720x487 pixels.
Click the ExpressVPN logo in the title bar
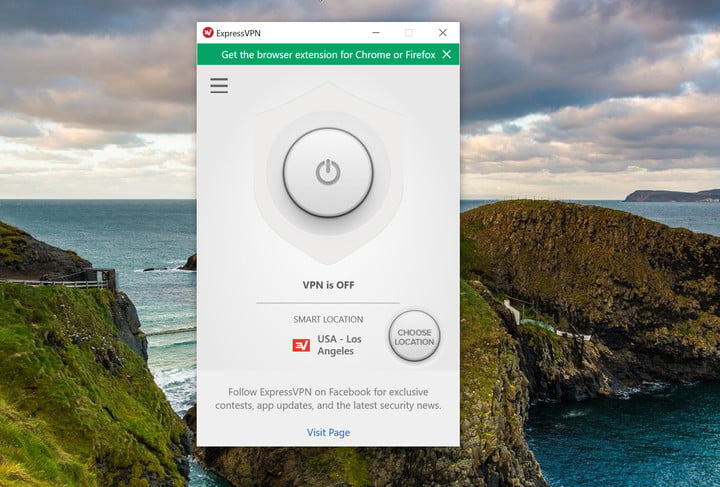tap(208, 33)
